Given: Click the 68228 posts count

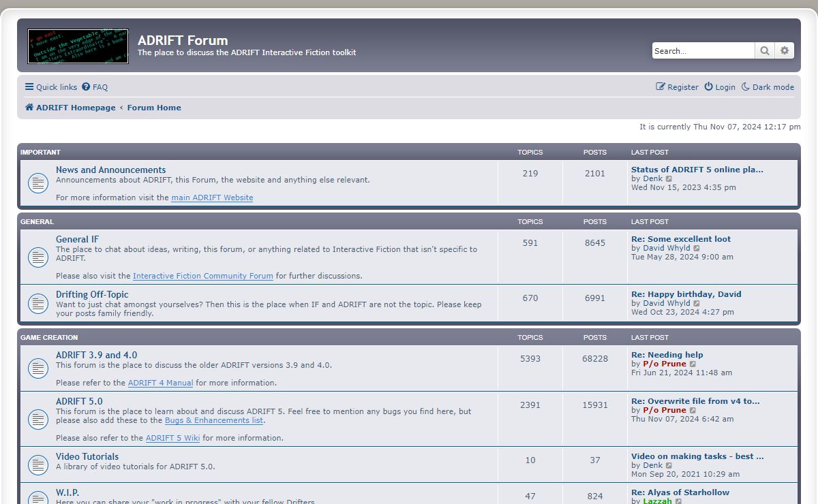Looking at the screenshot, I should (595, 359).
